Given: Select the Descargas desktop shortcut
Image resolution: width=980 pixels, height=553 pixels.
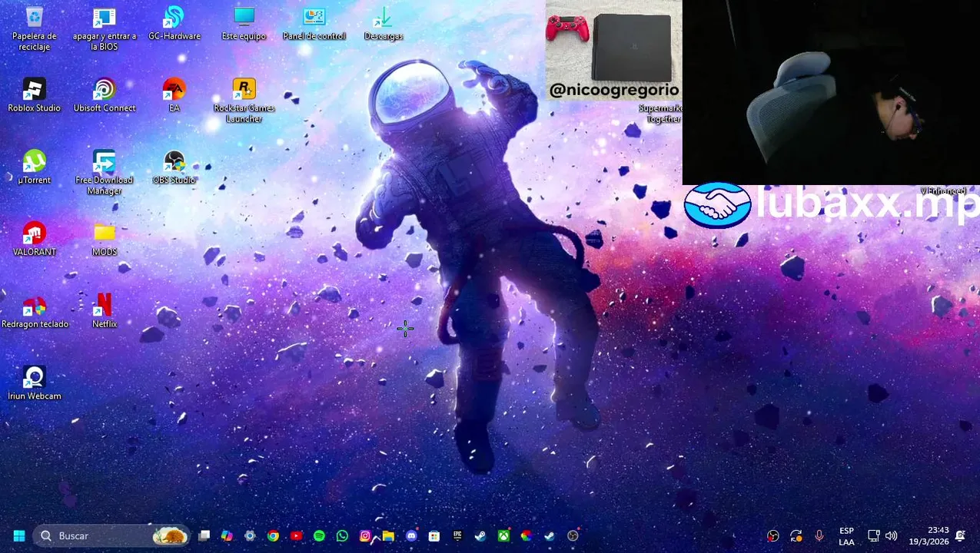Looking at the screenshot, I should pos(383,24).
